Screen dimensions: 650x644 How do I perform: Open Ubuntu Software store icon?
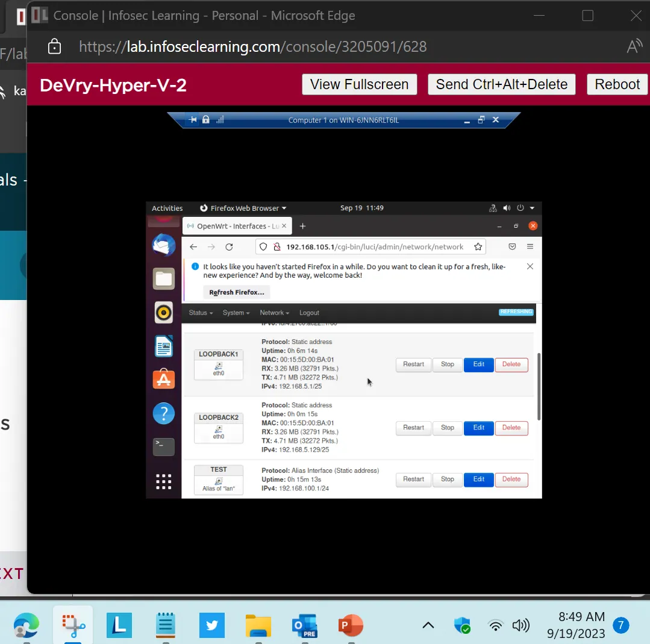coord(164,378)
